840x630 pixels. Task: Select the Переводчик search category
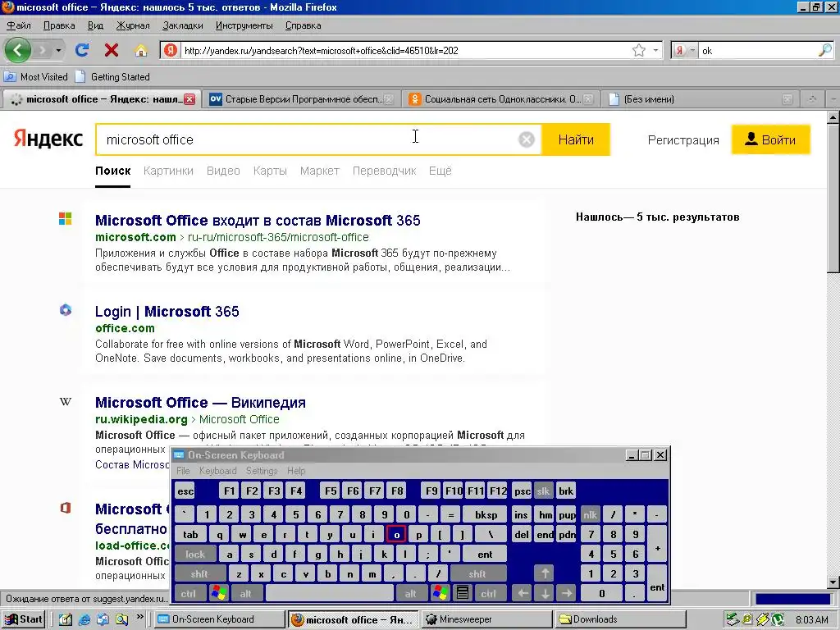(x=384, y=171)
